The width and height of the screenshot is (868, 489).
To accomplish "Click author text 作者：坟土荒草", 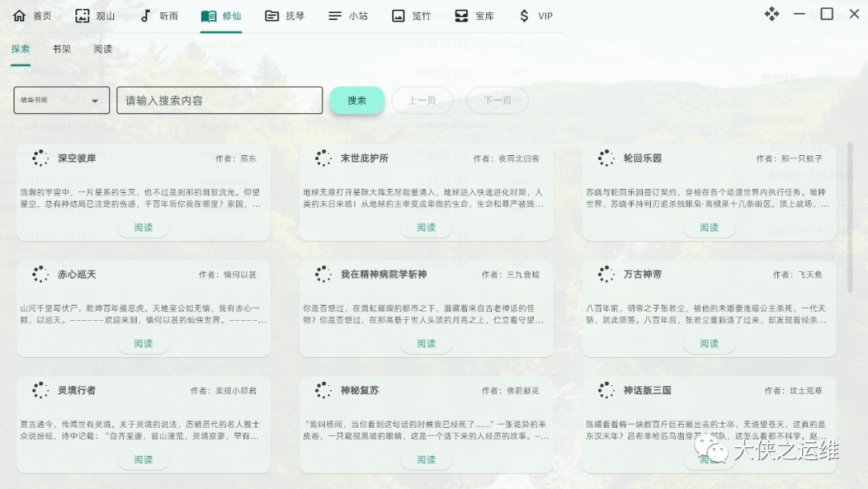I will pos(793,391).
